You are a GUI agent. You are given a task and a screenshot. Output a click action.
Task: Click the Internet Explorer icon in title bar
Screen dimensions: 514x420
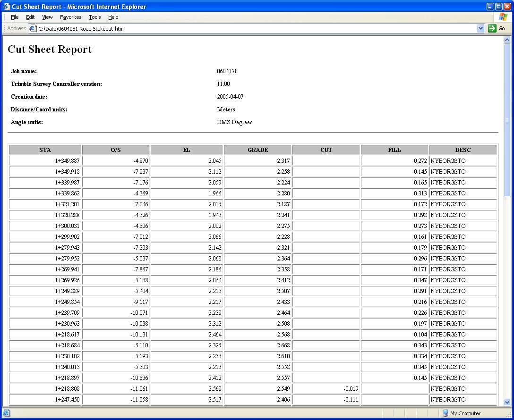point(7,7)
